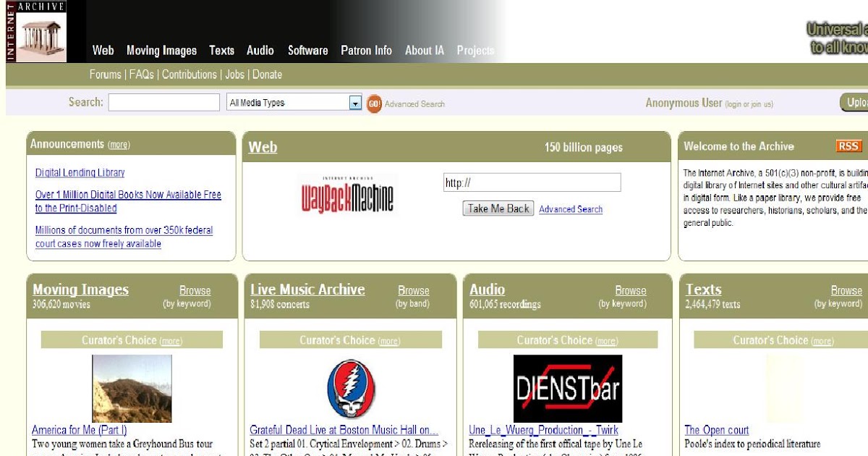Open the Texts section heading

704,290
